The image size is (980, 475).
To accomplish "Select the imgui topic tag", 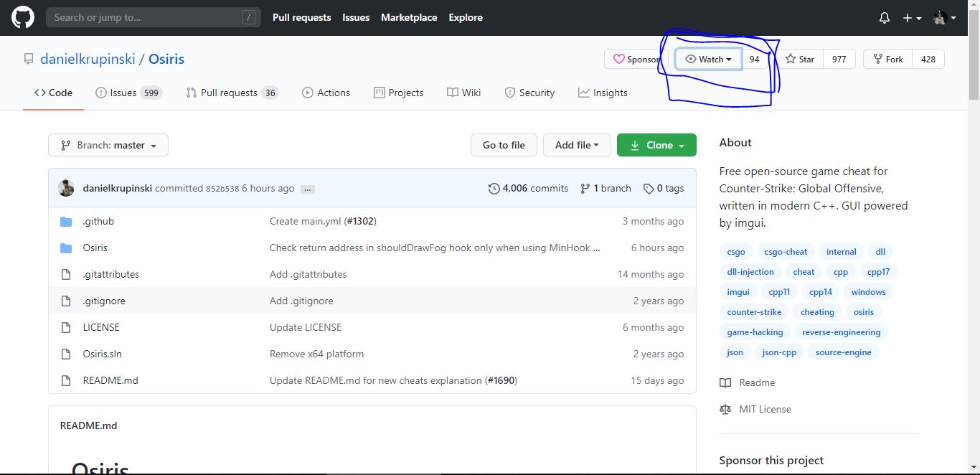I will (x=738, y=292).
